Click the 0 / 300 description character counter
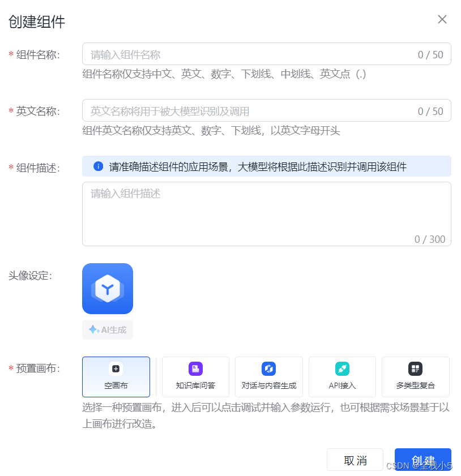This screenshot has height=476, width=461. [x=430, y=239]
